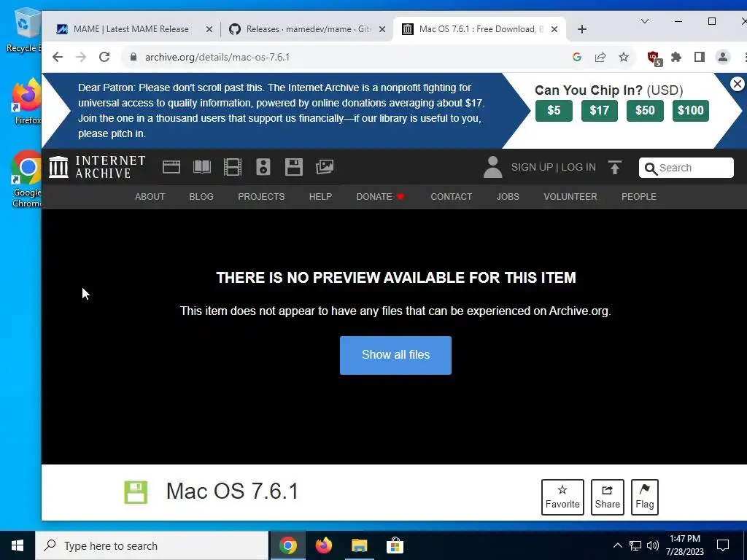Click the Flag button

point(645,497)
